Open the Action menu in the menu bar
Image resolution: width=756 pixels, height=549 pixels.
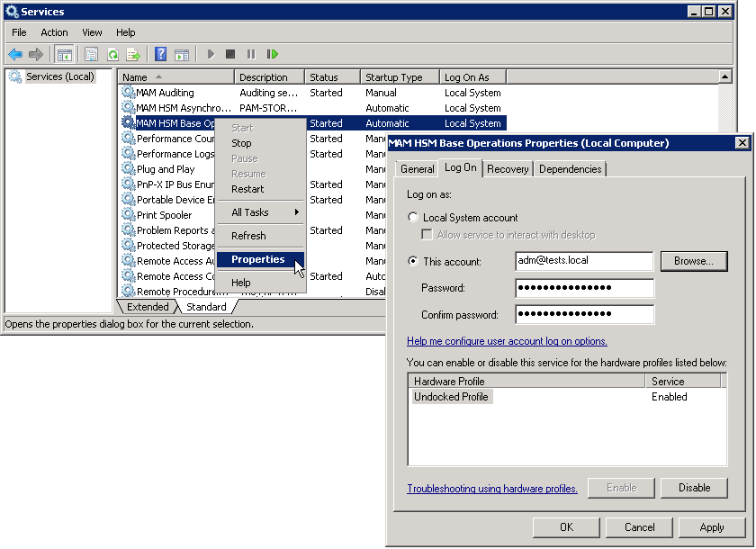54,32
